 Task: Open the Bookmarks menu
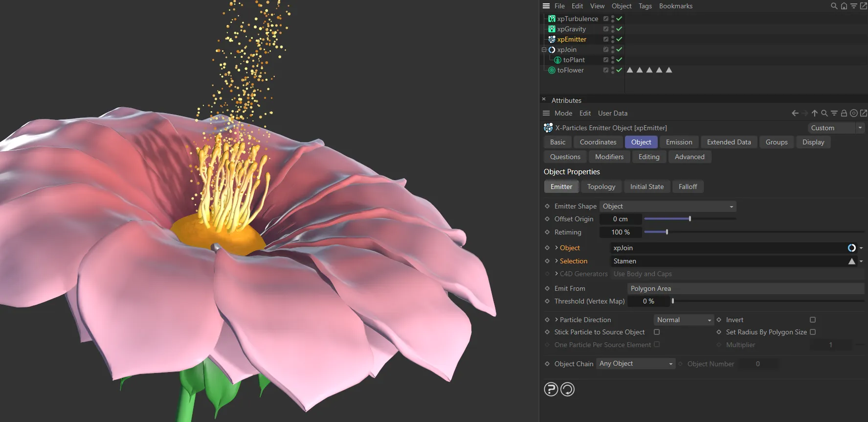[x=676, y=6]
